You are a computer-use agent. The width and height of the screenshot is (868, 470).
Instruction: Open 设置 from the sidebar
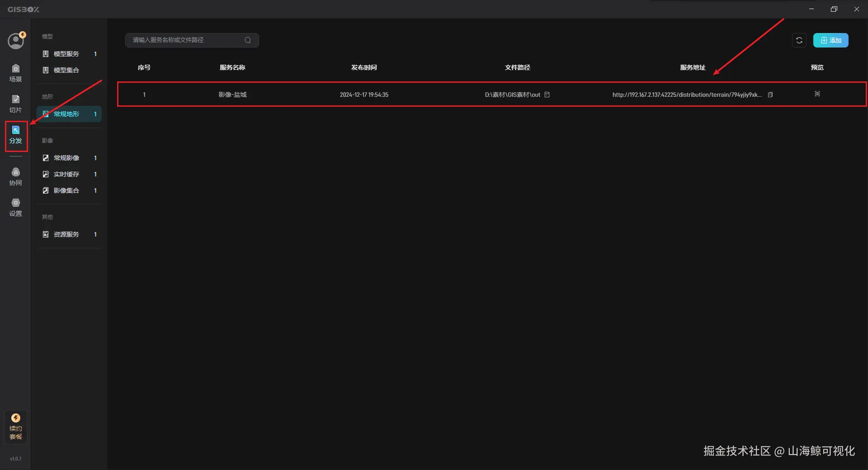coord(15,208)
